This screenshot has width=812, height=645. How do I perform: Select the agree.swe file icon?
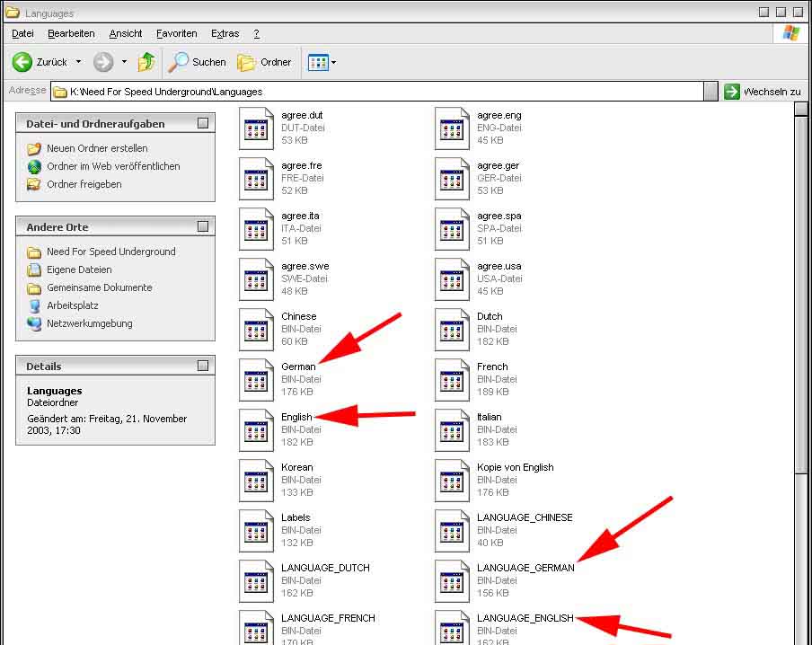(x=256, y=278)
